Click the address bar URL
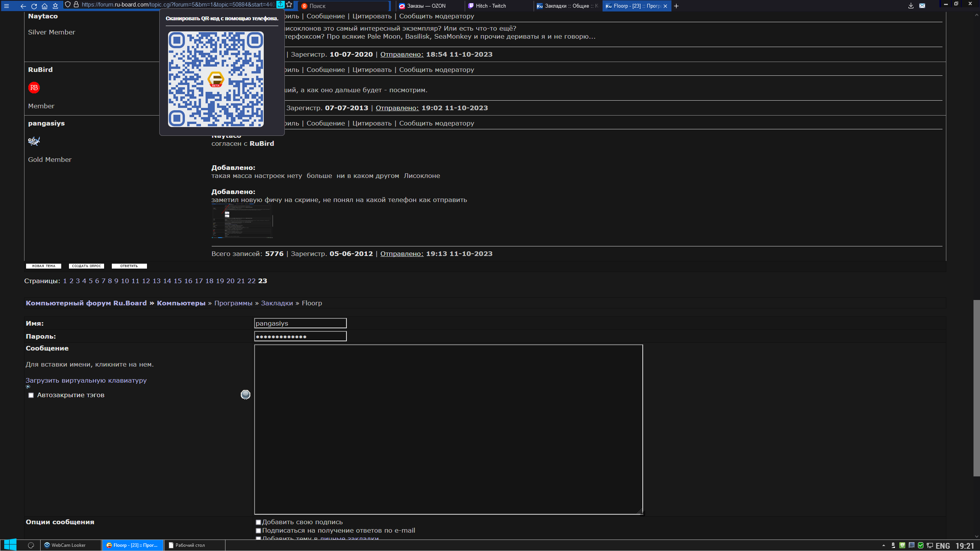This screenshot has height=551, width=980. point(178,5)
